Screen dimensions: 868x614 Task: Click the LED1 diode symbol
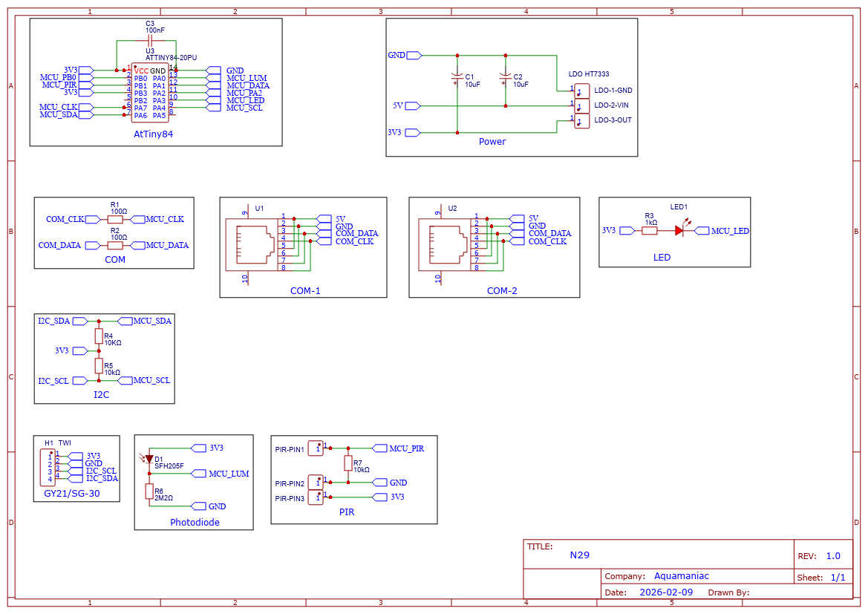pyautogui.click(x=679, y=230)
